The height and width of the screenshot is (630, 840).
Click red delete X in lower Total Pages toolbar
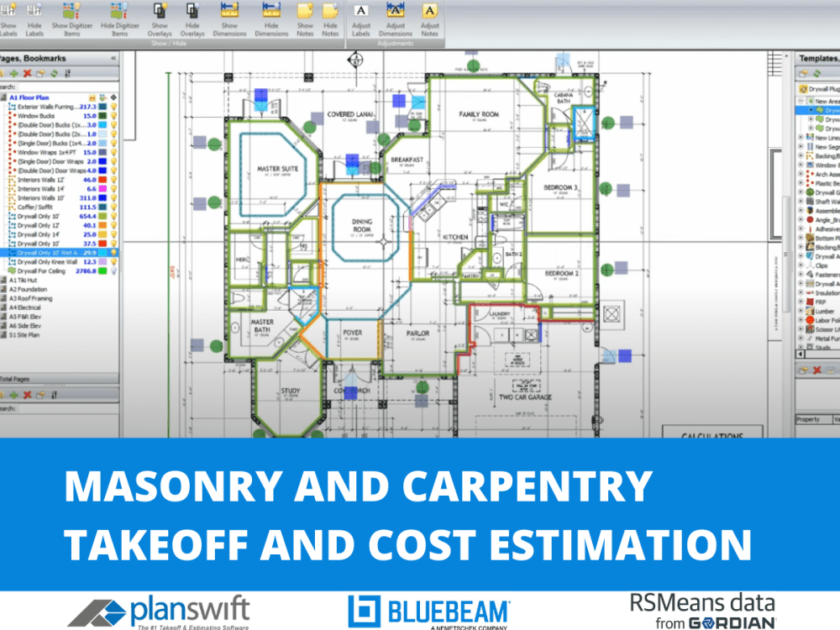pos(28,395)
